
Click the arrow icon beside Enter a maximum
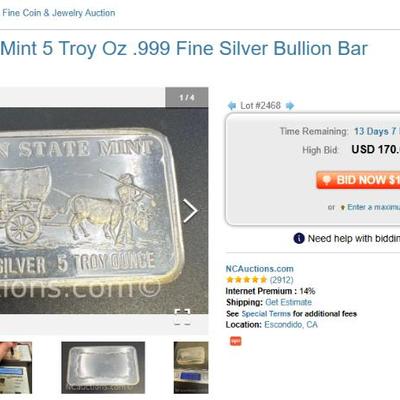tap(342, 207)
